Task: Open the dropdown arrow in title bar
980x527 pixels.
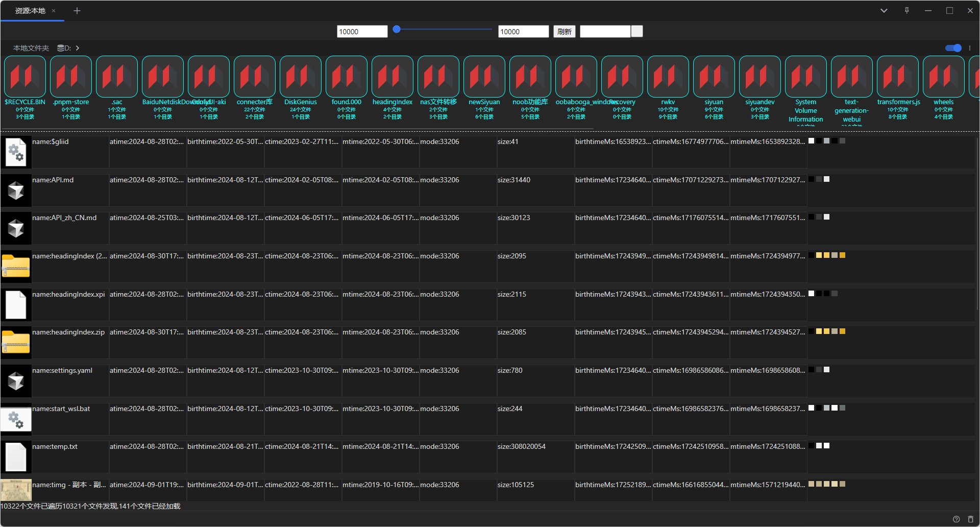Action: pyautogui.click(x=884, y=11)
